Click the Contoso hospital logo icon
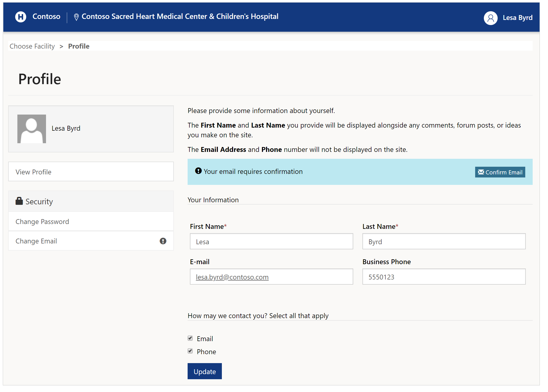The image size is (548, 392). coord(20,17)
